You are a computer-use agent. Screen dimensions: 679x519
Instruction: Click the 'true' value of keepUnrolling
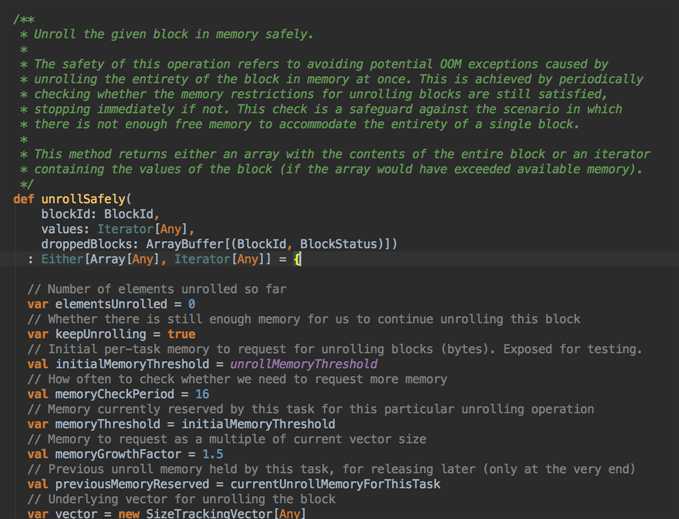[x=181, y=334]
